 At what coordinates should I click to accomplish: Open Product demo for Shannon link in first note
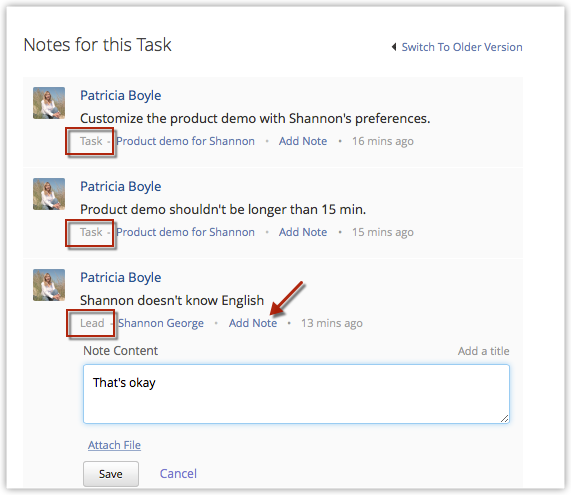tap(185, 141)
